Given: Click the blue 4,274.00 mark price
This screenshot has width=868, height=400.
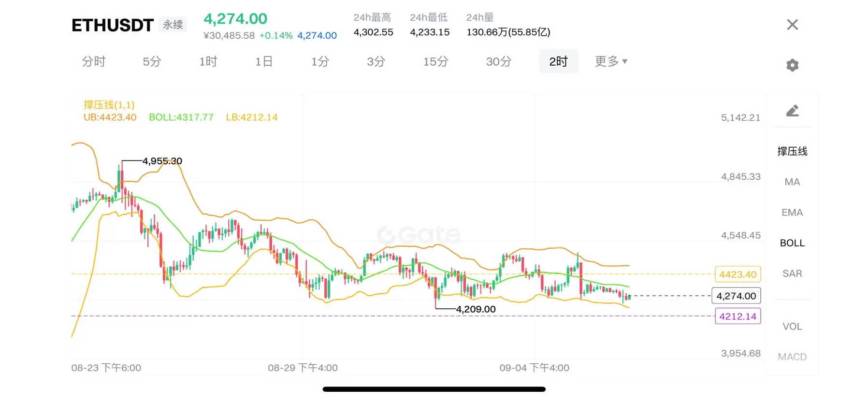Looking at the screenshot, I should tap(317, 35).
